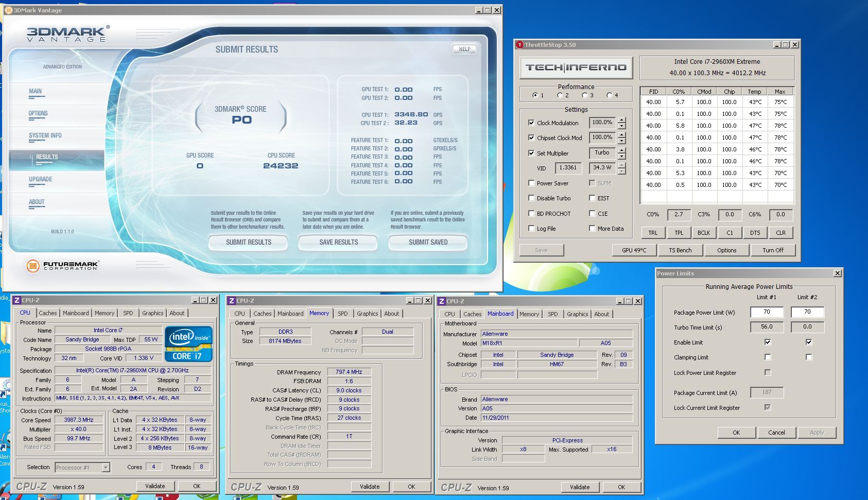Toggle Enable Limit #2 checkbox
The image size is (868, 500).
point(809,342)
